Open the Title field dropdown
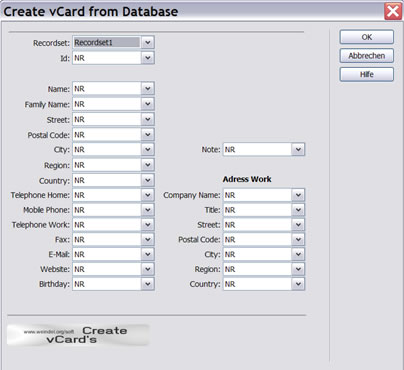The width and height of the screenshot is (404, 370). 264,210
